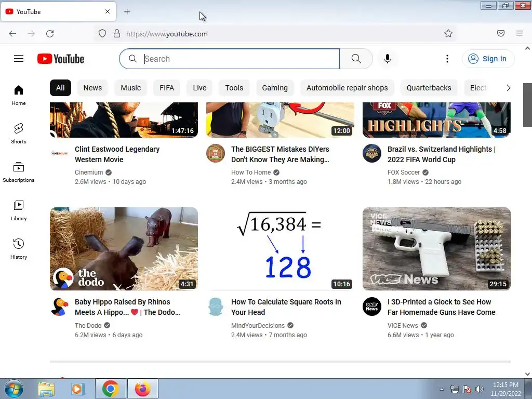This screenshot has width=532, height=399.
Task: Open The Dodo channel avatar
Action: (x=59, y=307)
